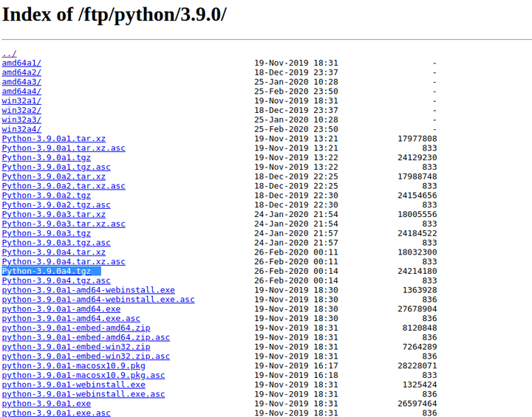Select file size 1325424

pyautogui.click(x=420, y=385)
